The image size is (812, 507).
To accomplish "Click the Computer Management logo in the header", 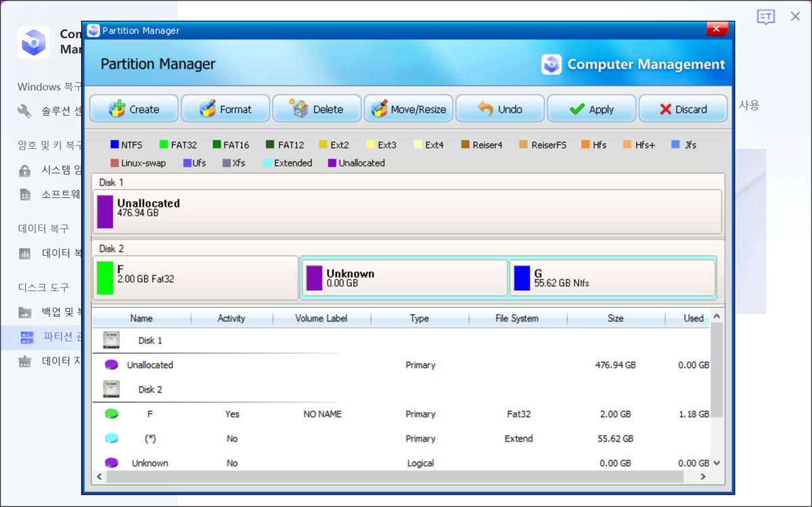I will [x=551, y=64].
